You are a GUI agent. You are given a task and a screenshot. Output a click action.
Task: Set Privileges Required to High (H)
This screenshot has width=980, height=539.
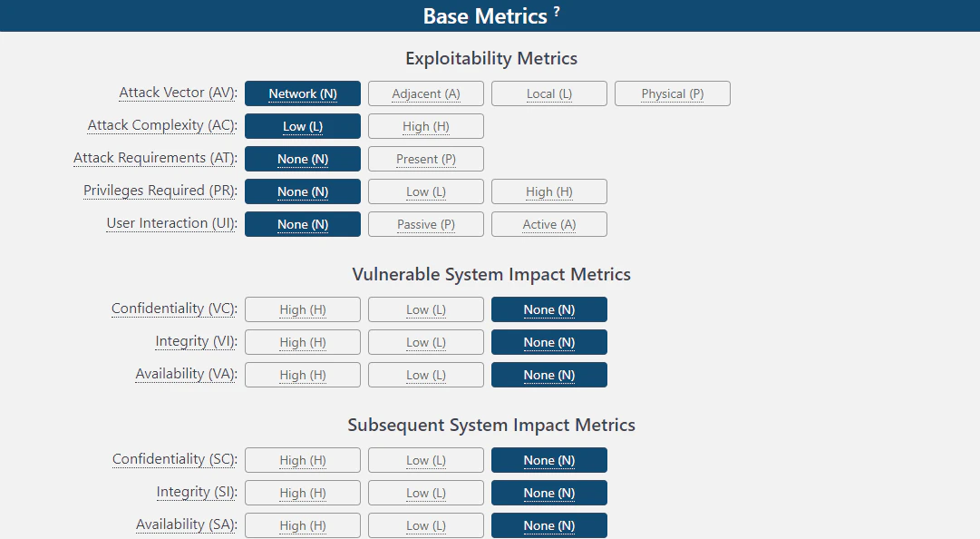[548, 191]
